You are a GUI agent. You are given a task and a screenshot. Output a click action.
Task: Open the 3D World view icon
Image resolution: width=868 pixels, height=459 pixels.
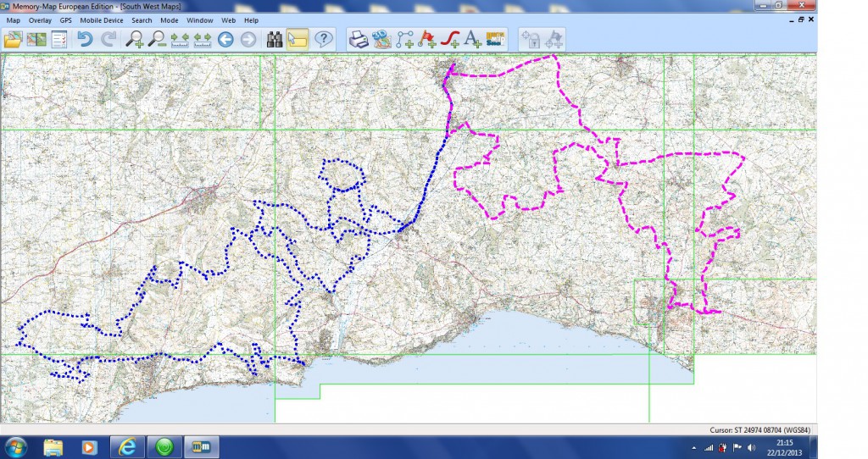381,39
